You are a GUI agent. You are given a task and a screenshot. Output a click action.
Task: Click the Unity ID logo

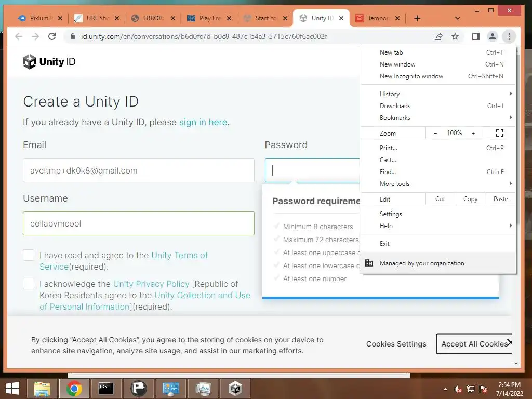49,62
